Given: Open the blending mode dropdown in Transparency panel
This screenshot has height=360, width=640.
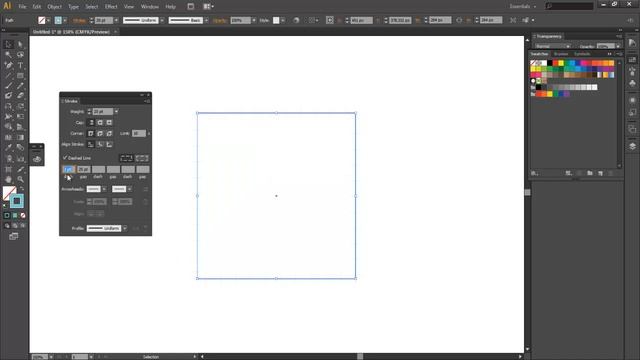Looking at the screenshot, I should click(x=553, y=46).
